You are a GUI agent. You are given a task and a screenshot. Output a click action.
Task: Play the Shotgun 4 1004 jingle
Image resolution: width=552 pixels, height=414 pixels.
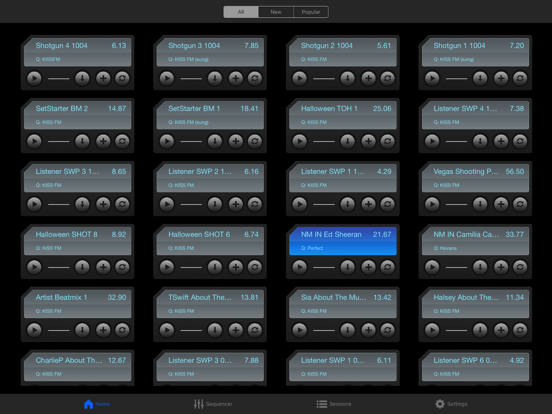coord(34,78)
